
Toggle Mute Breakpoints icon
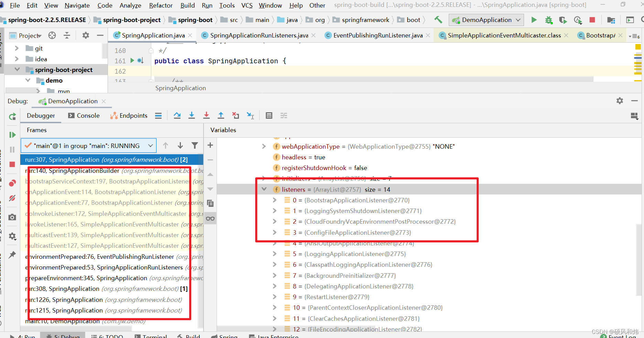tap(12, 198)
